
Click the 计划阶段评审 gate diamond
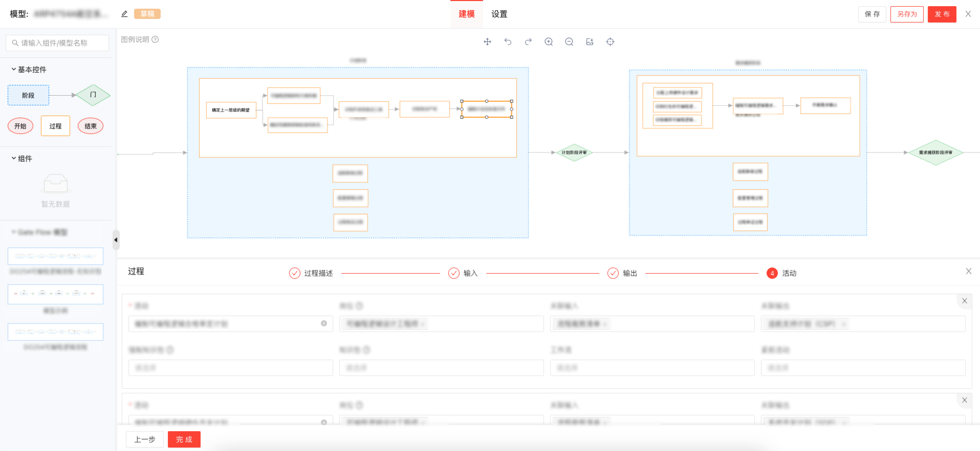point(574,153)
